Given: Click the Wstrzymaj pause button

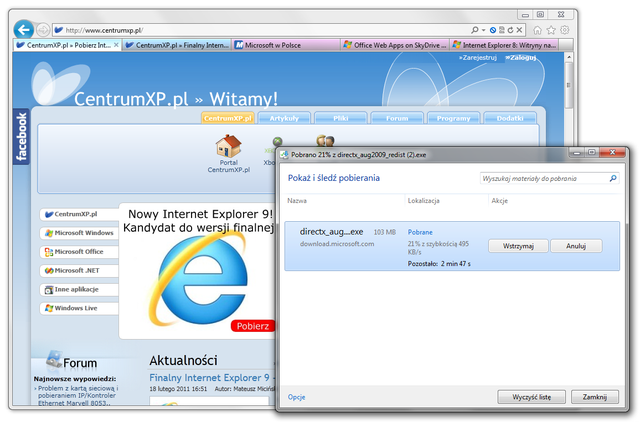Looking at the screenshot, I should [x=518, y=246].
